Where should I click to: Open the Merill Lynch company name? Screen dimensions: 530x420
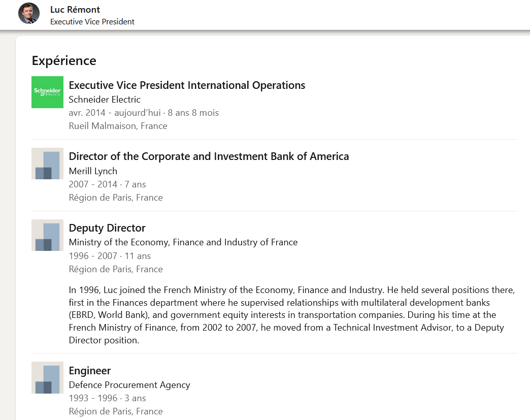[x=93, y=171]
